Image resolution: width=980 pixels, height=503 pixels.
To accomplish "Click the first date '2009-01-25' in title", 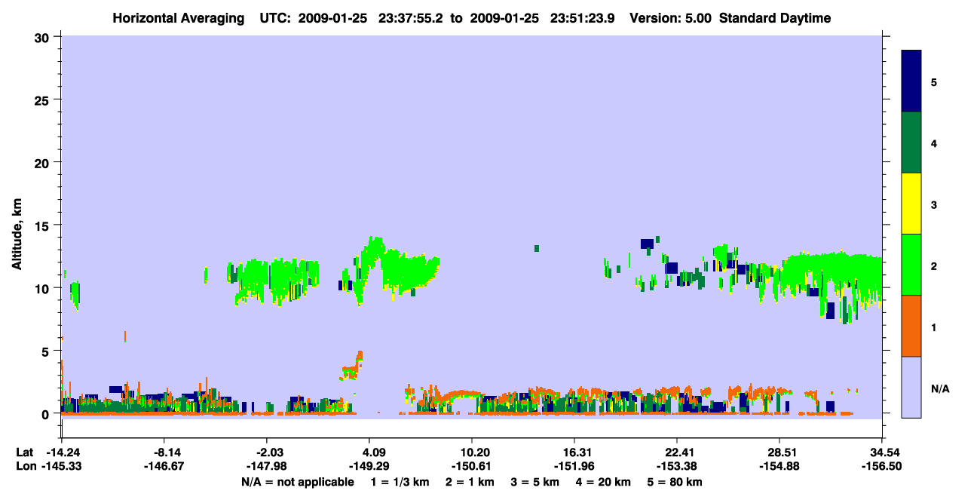I will click(333, 18).
